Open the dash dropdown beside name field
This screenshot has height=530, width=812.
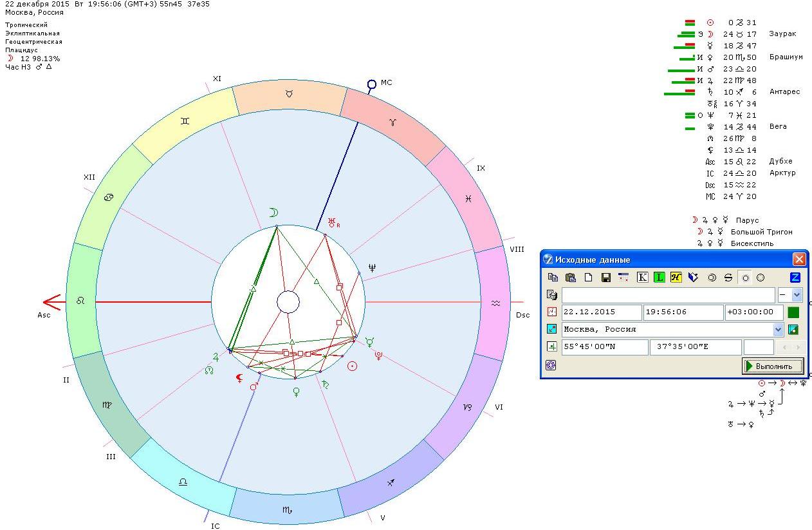(x=797, y=295)
